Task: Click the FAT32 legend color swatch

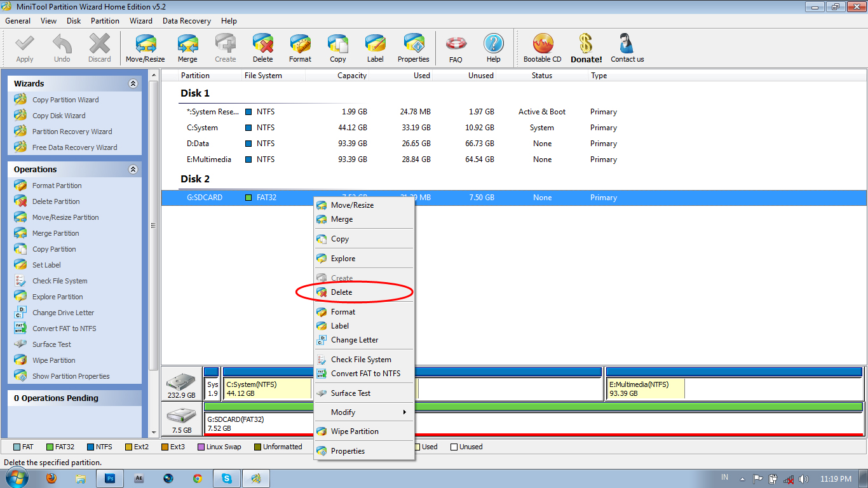Action: [x=50, y=447]
